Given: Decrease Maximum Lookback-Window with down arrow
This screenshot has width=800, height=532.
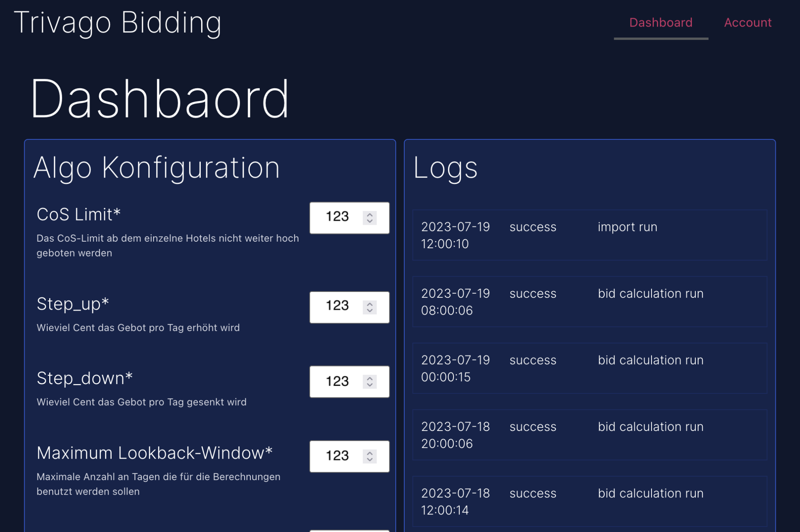Looking at the screenshot, I should pos(370,460).
